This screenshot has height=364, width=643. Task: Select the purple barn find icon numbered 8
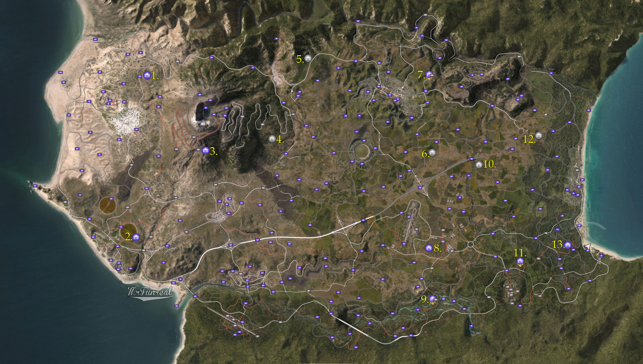(429, 248)
